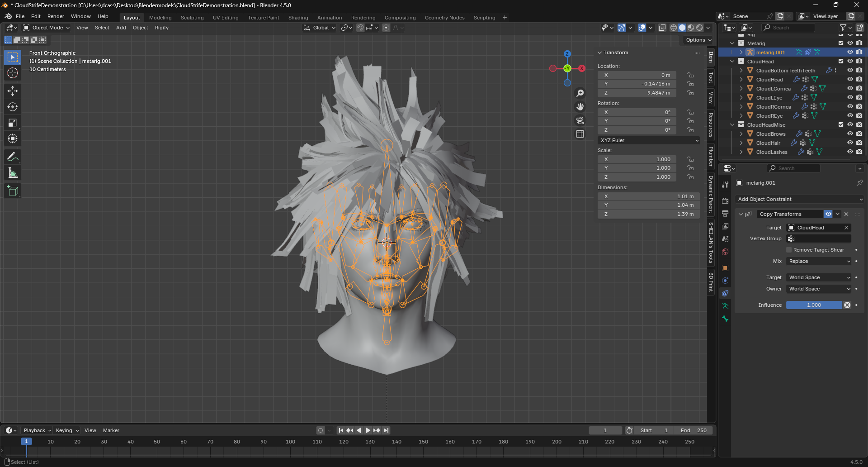Screen dimensions: 868x467
Task: Select the Annotate tool
Action: (x=13, y=157)
